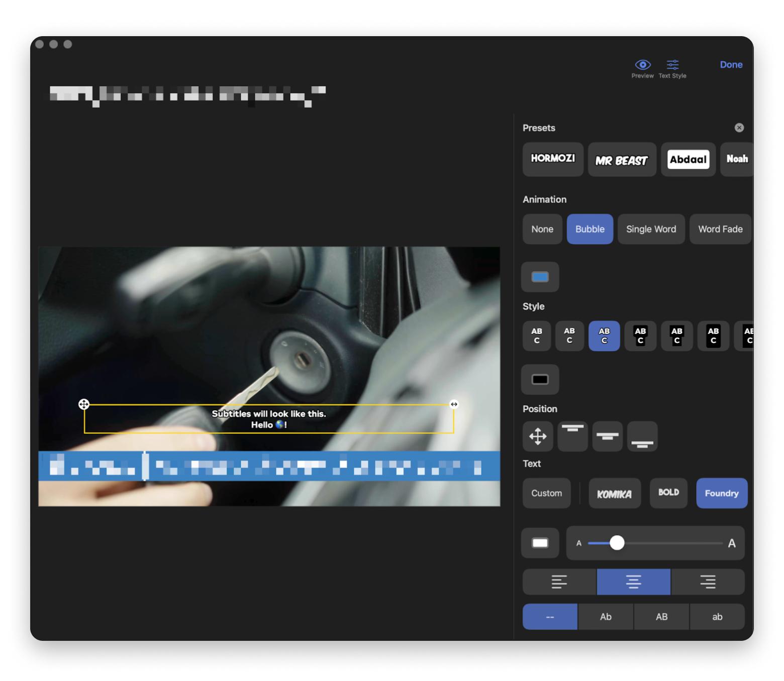
Task: Disable animation with None option
Action: (542, 229)
